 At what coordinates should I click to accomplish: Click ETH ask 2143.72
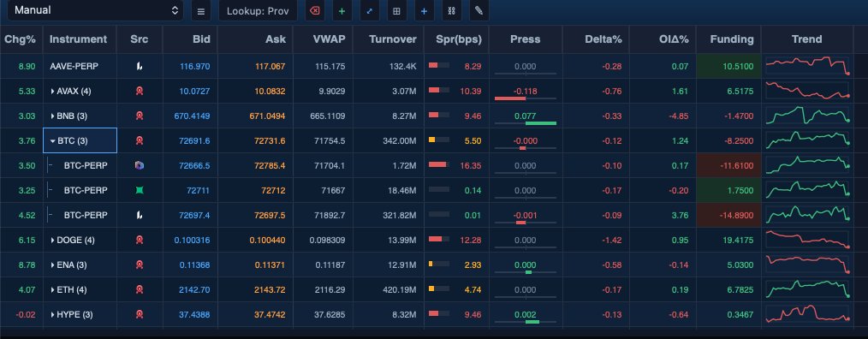[x=270, y=289]
